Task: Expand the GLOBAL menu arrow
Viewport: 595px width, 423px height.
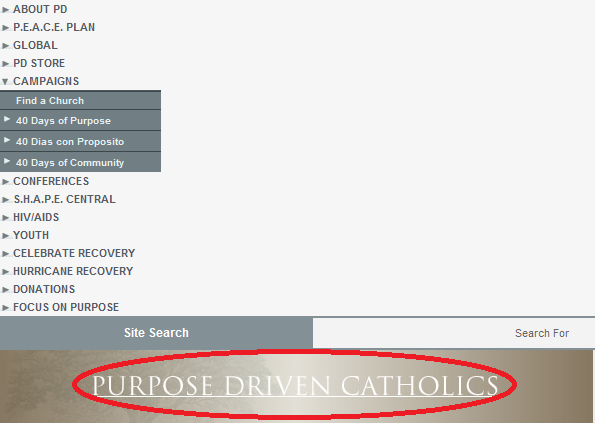Action: point(5,46)
